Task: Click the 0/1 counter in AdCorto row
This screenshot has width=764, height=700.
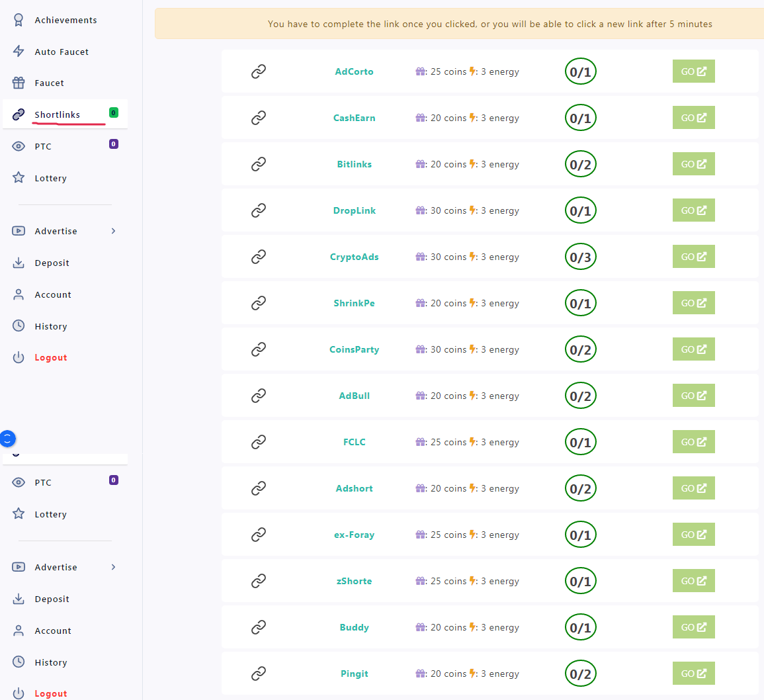Action: point(580,71)
